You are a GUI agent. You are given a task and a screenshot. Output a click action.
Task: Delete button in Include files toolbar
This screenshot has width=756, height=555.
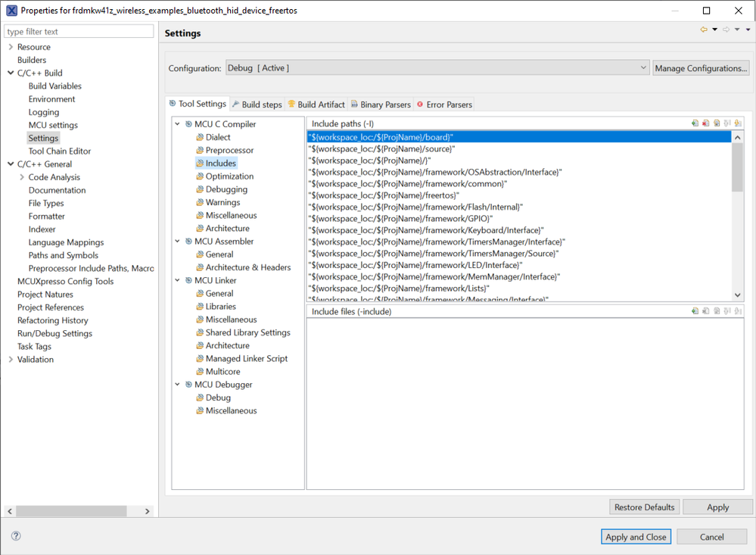pos(706,311)
